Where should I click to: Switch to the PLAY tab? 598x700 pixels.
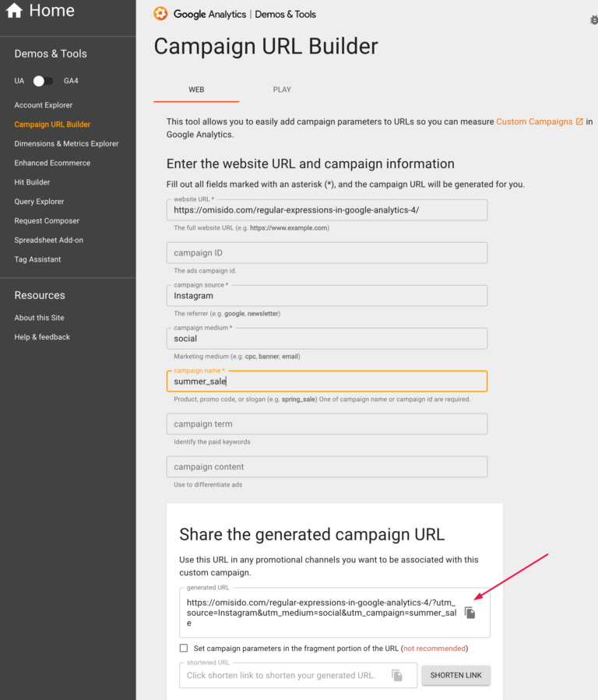(x=282, y=89)
